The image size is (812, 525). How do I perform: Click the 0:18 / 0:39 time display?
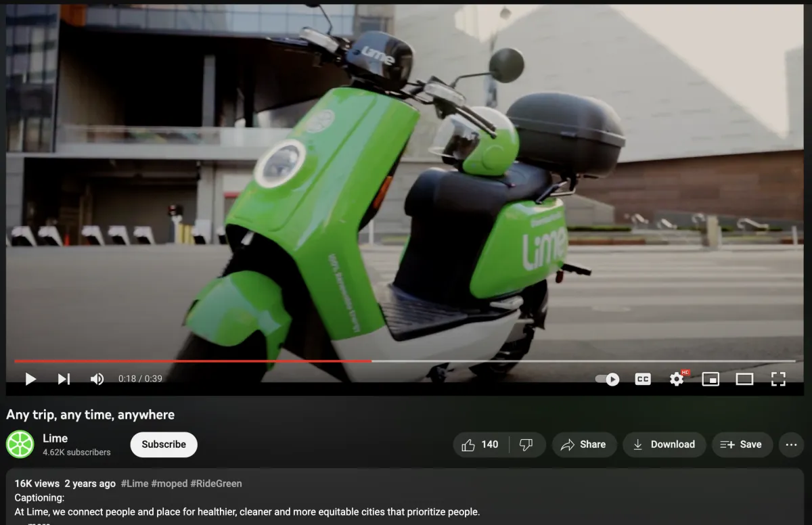[x=140, y=379]
